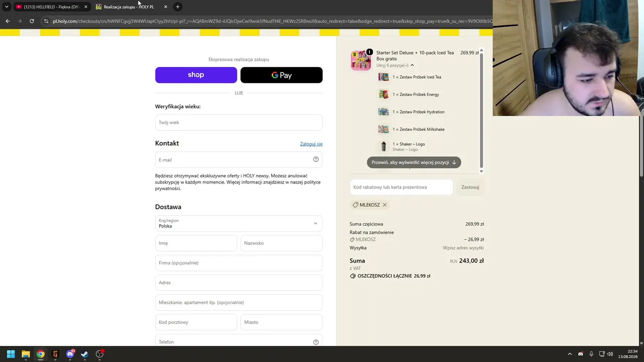
Task: Click the Kod rabatowy lub karta prezentowa field
Action: [x=401, y=187]
